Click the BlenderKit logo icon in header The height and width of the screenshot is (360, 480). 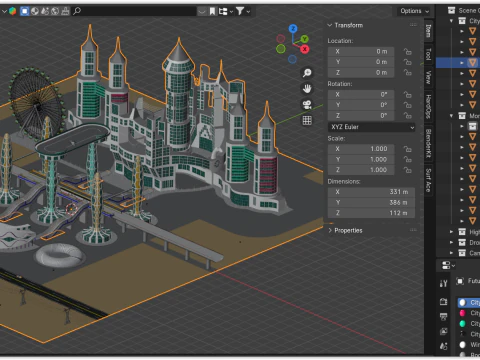13,11
